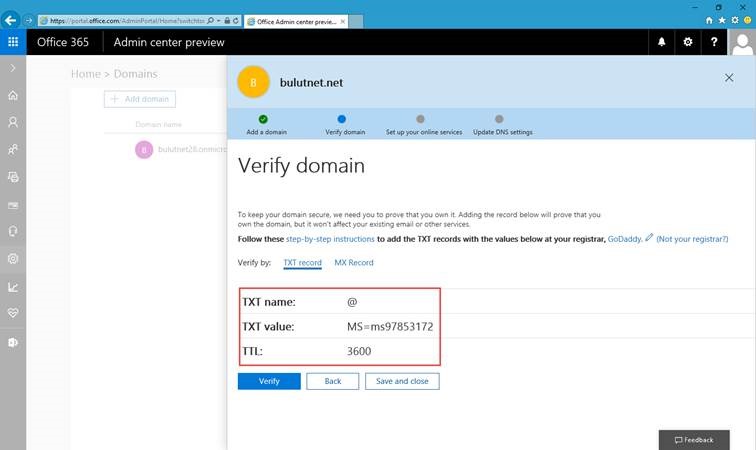The image size is (756, 450).
Task: Click the browser home icon
Action: [x=709, y=20]
